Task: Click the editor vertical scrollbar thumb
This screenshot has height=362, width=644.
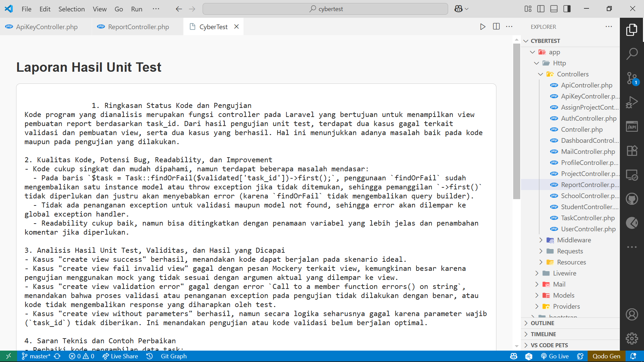Action: point(516,121)
